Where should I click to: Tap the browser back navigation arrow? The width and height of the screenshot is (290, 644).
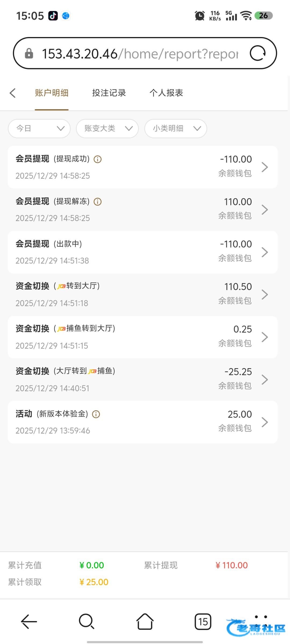(x=29, y=621)
